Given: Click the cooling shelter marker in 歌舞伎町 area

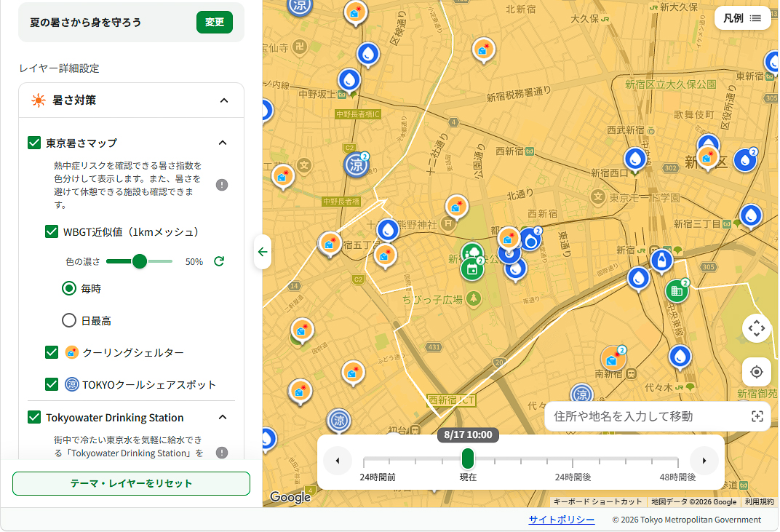Looking at the screenshot, I should [x=707, y=156].
